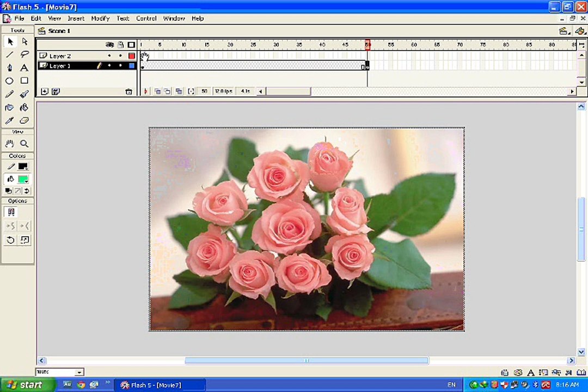Toggle visibility dot for Layer 2
Screen dimensions: 588x392
[109, 56]
